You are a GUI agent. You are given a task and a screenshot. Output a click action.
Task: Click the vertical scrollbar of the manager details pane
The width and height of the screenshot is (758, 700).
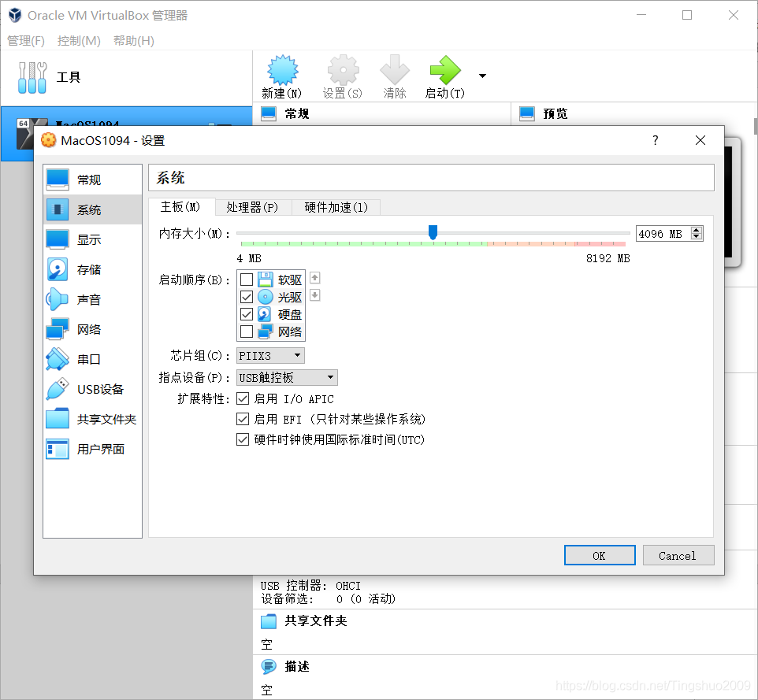tap(755, 127)
